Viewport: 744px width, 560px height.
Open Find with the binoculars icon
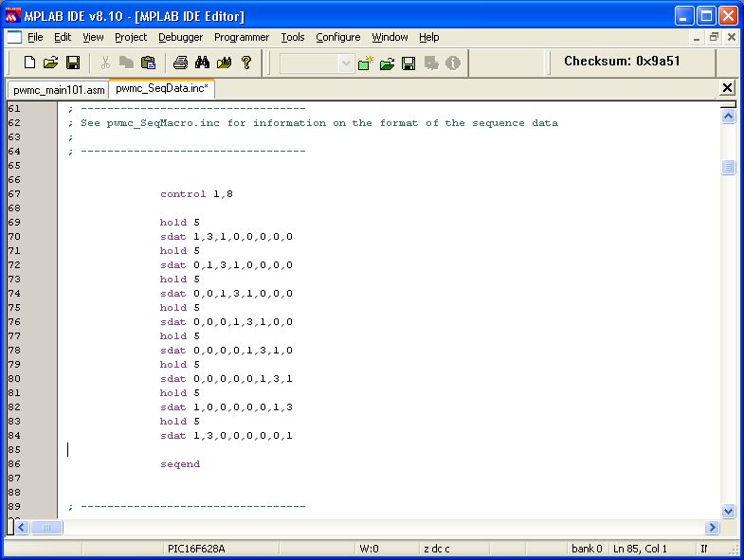(x=202, y=63)
